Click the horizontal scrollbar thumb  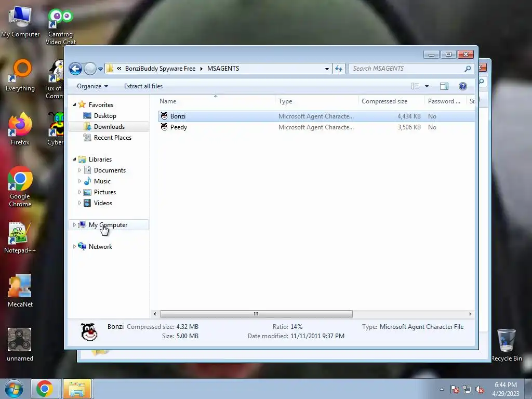click(256, 314)
